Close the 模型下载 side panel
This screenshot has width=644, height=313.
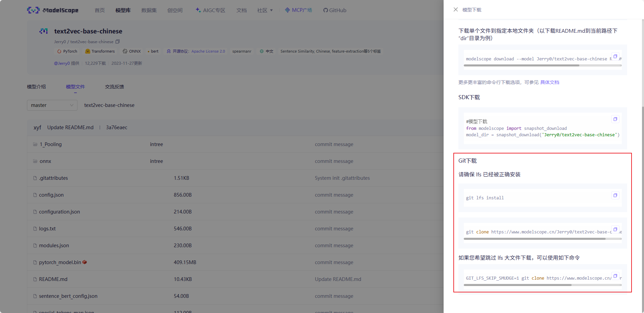pos(456,9)
